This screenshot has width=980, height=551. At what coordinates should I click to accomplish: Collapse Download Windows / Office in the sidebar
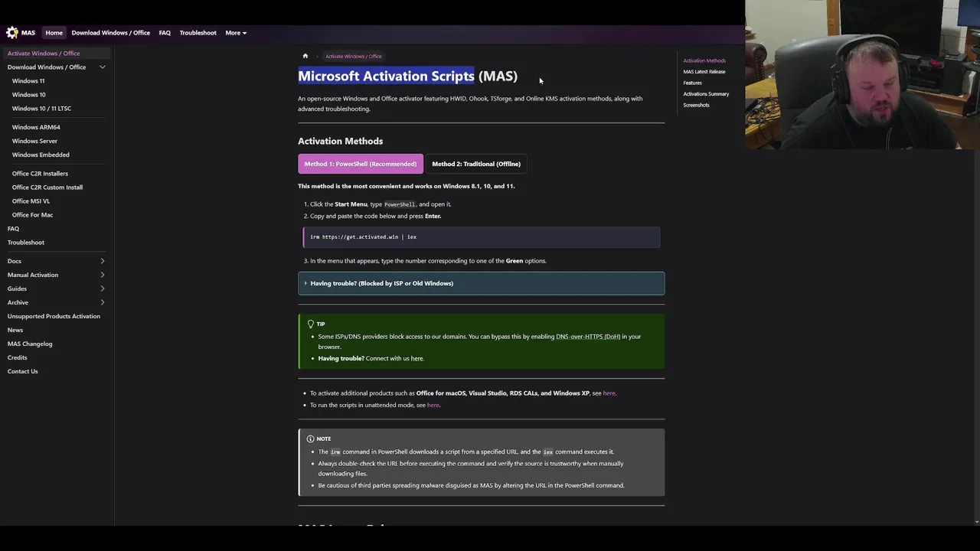(x=102, y=67)
